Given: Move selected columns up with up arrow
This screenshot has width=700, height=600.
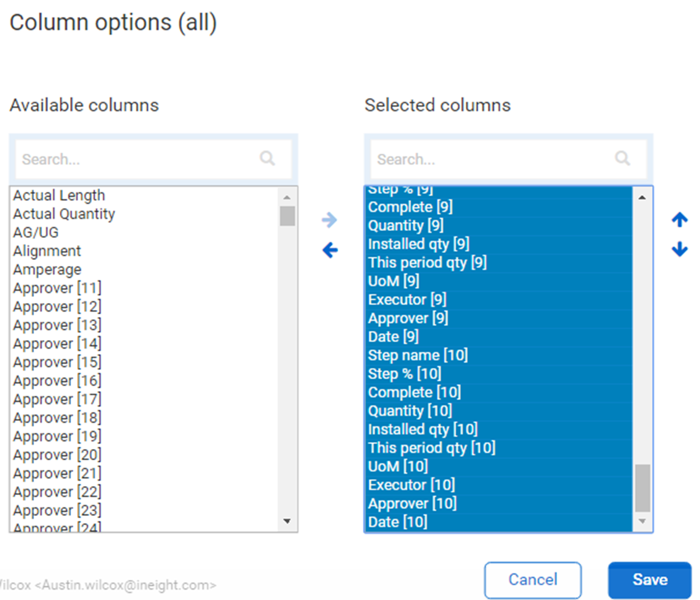Looking at the screenshot, I should [680, 220].
